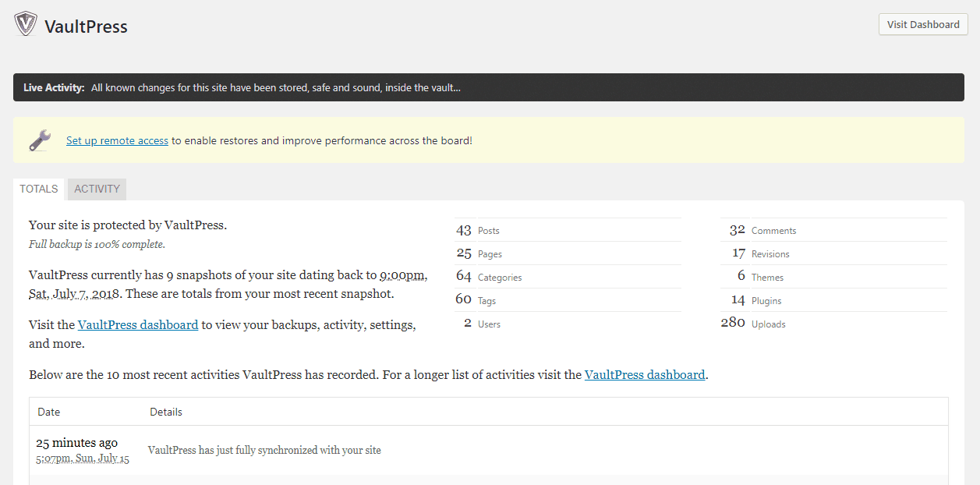Switch to the ACTIVITY tab
The image size is (980, 485).
tap(96, 189)
